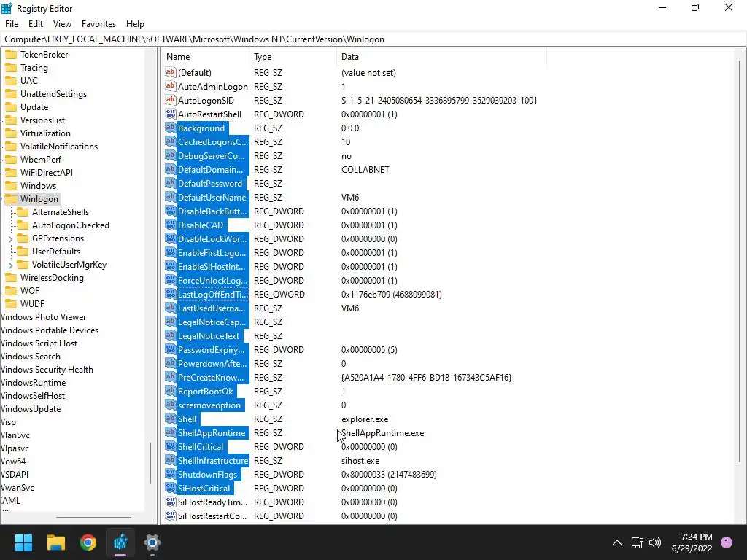
Task: Click the AutoLogonChecked folder icon
Action: pyautogui.click(x=23, y=225)
